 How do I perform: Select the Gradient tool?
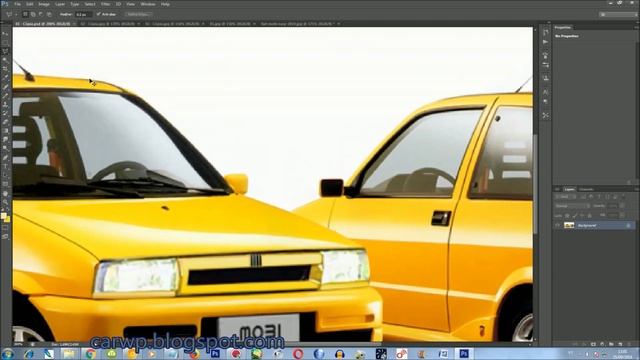(x=5, y=131)
